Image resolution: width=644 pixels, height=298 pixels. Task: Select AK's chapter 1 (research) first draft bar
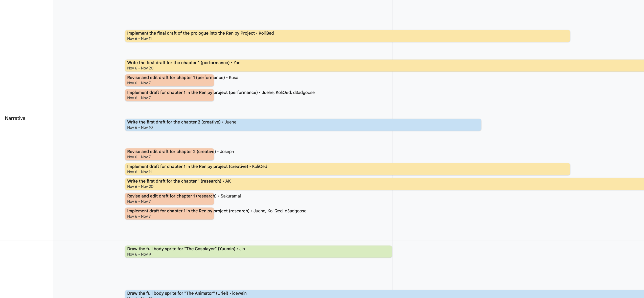pyautogui.click(x=384, y=184)
